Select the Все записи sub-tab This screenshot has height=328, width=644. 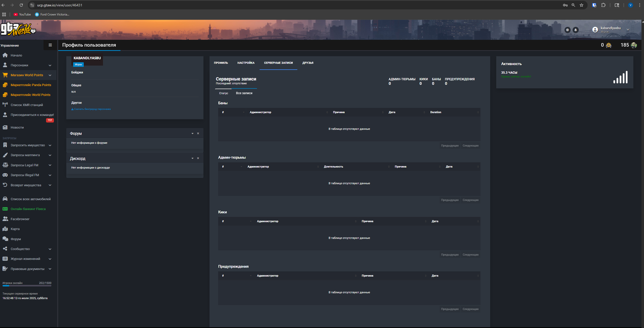[x=244, y=93]
